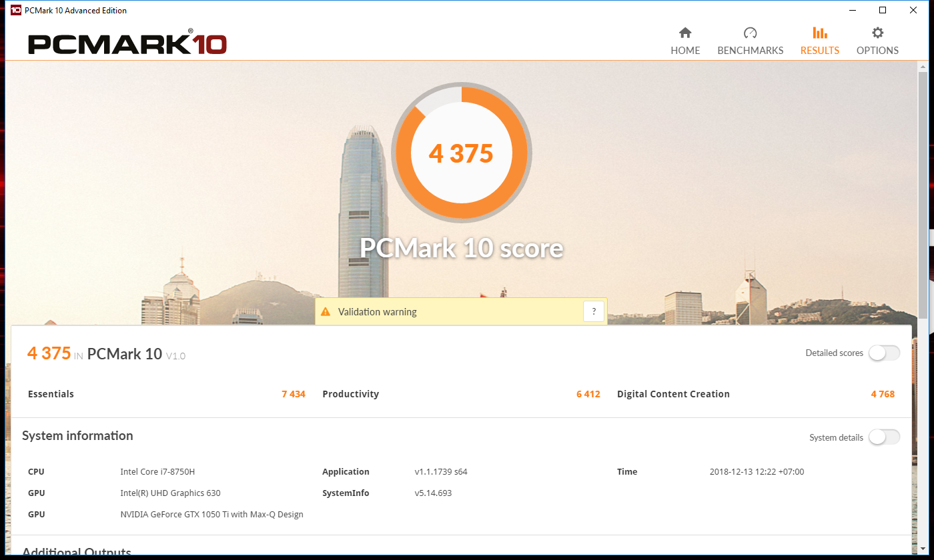Click the Digital Content Creation label
This screenshot has width=934, height=560.
coord(673,394)
